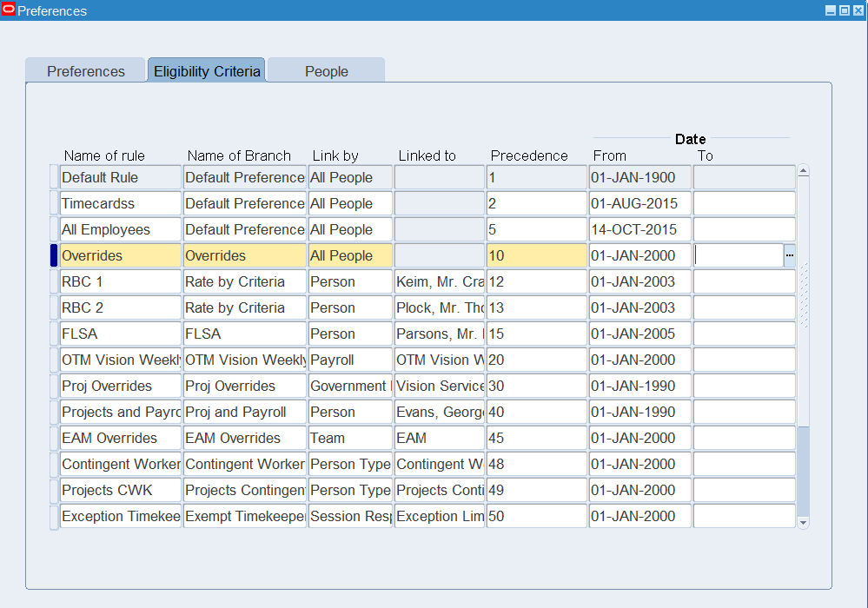868x608 pixels.
Task: Click Name of Branch field Exempt Timekeeper
Action: pos(245,516)
